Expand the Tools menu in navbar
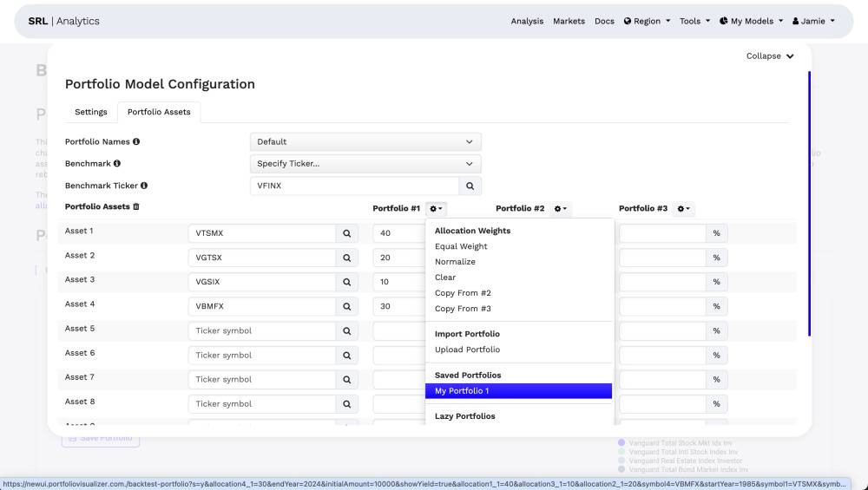Image resolution: width=868 pixels, height=490 pixels. pos(694,21)
